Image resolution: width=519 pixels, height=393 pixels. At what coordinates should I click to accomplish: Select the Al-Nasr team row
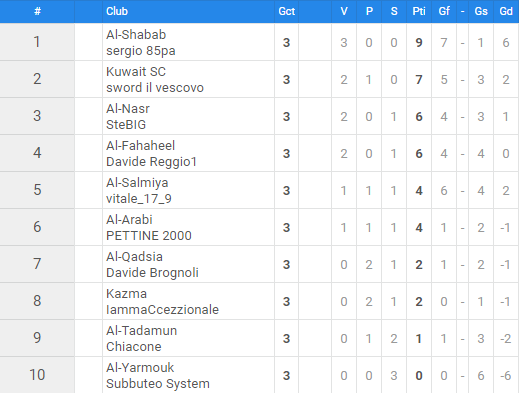coord(259,116)
